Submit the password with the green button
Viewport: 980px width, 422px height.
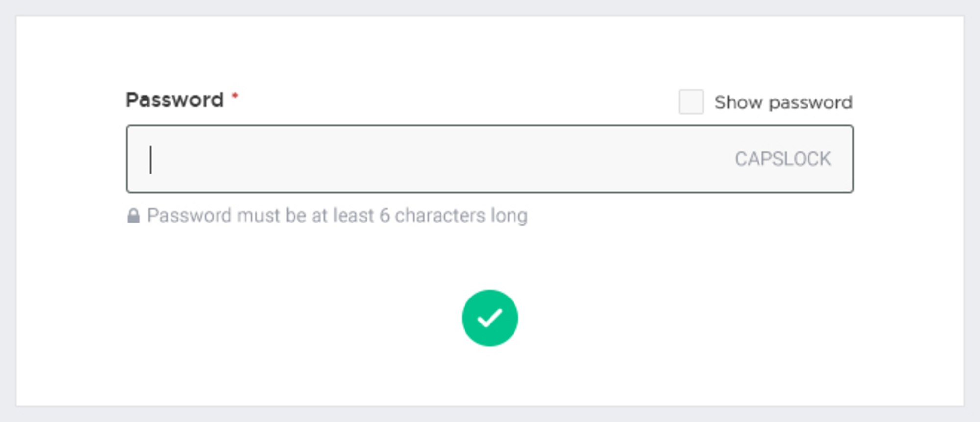tap(490, 318)
